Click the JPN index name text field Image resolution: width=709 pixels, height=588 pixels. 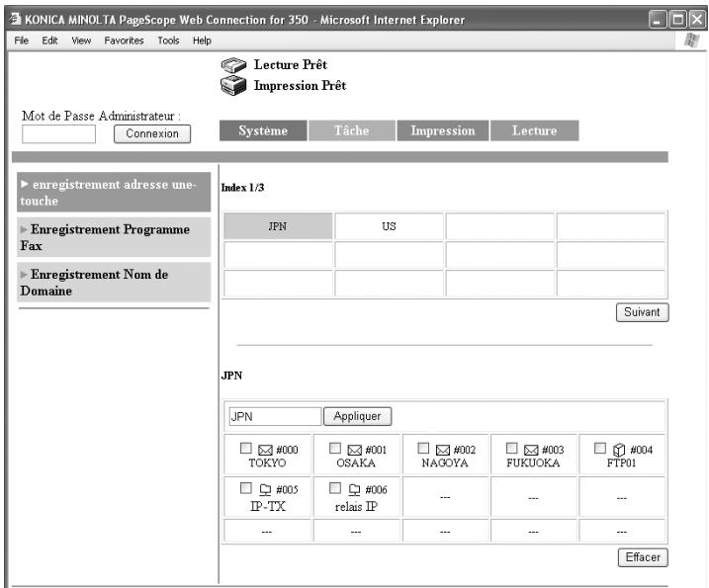point(275,416)
